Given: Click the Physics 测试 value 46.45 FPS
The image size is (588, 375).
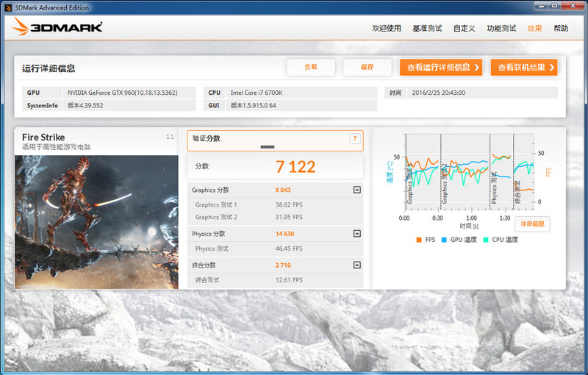Looking at the screenshot, I should pyautogui.click(x=289, y=249).
